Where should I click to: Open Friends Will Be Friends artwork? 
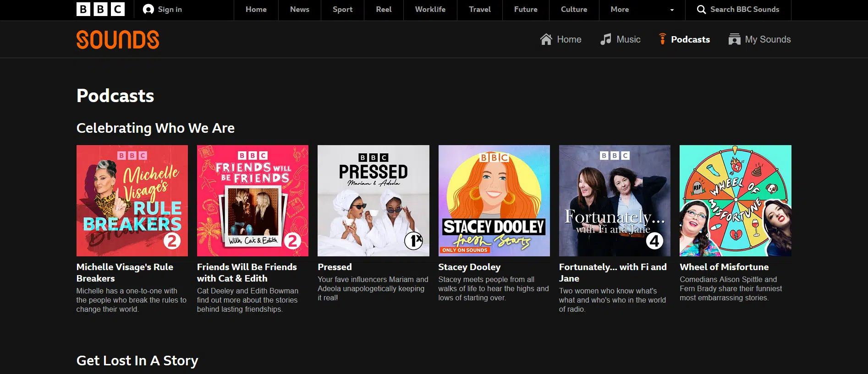[x=253, y=201]
